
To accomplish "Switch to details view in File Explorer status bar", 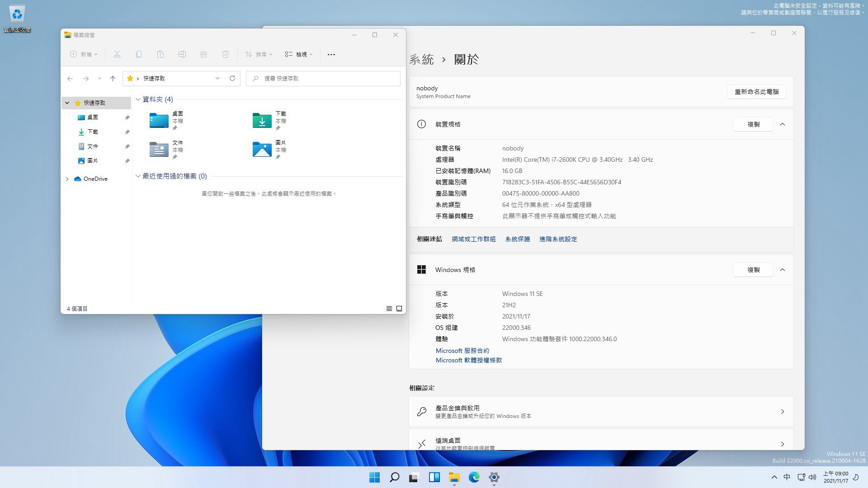I will click(x=389, y=309).
